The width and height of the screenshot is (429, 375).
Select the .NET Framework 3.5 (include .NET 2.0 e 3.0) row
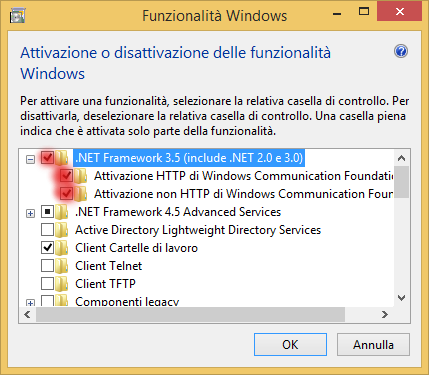click(x=189, y=158)
